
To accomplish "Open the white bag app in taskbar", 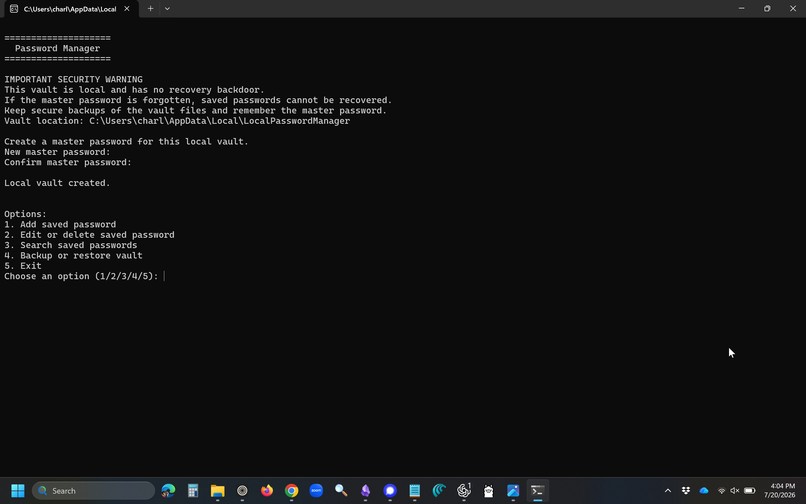I will 488,491.
